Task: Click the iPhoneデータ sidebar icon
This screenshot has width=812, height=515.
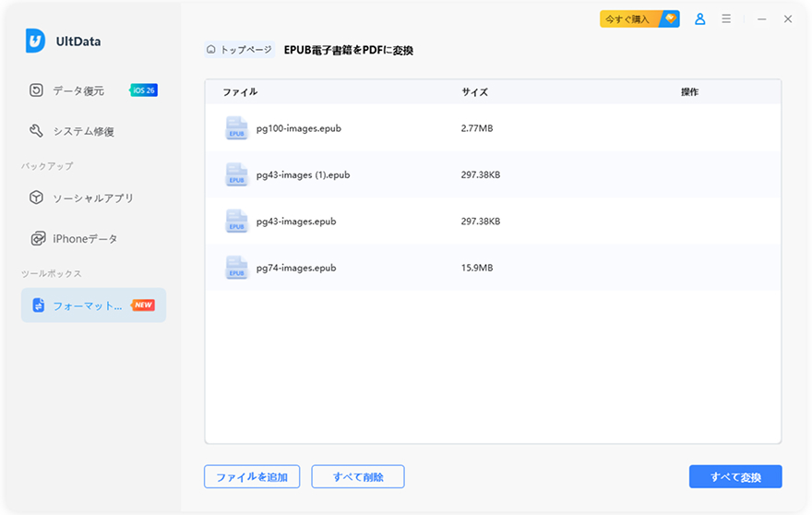Action: coord(38,238)
